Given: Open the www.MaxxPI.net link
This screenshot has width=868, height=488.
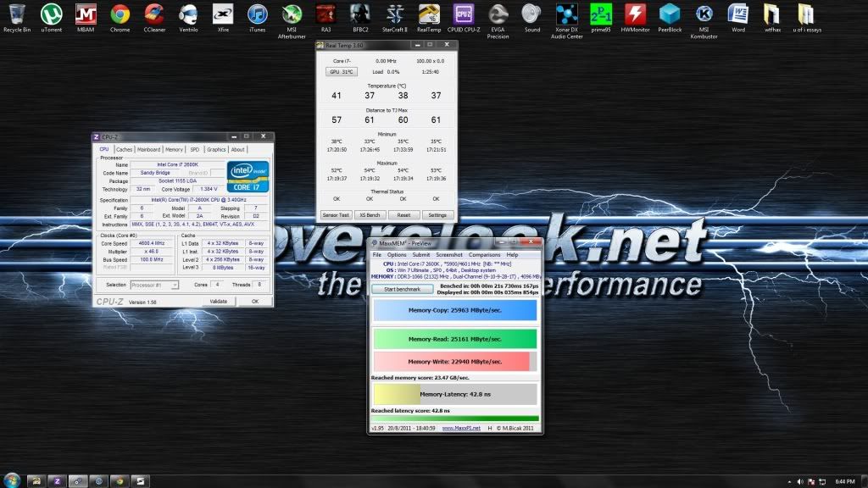Looking at the screenshot, I should point(461,428).
